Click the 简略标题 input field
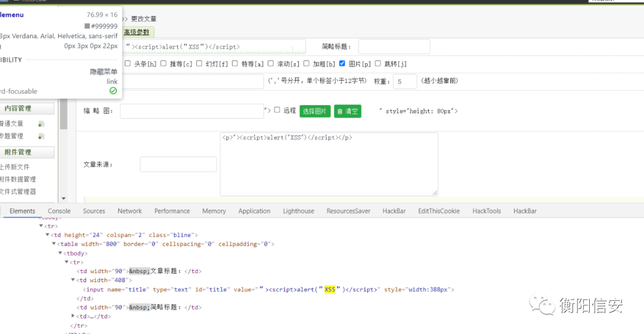Viewport: 644px width, 334px height. [x=394, y=47]
